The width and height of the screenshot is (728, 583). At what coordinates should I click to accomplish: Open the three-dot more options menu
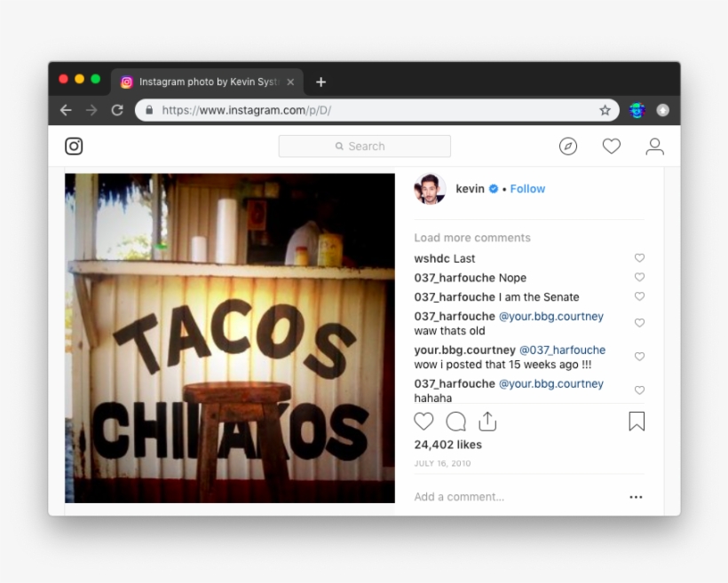pyautogui.click(x=636, y=497)
